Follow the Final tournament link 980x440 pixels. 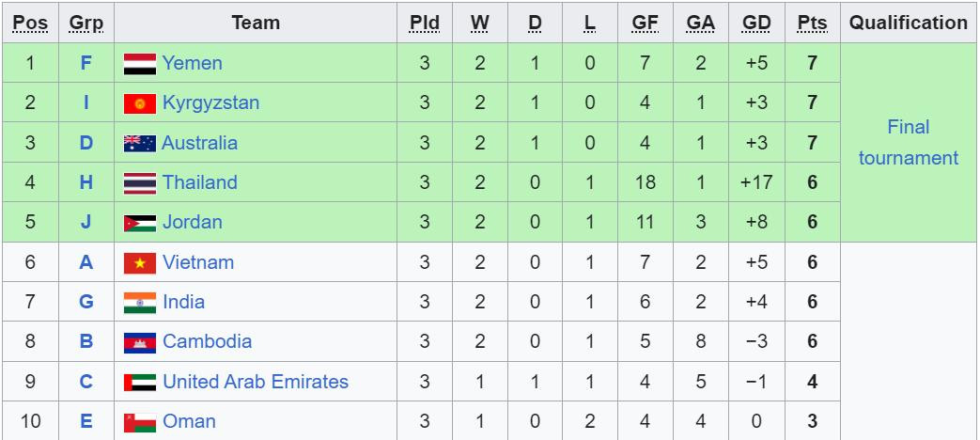click(908, 142)
